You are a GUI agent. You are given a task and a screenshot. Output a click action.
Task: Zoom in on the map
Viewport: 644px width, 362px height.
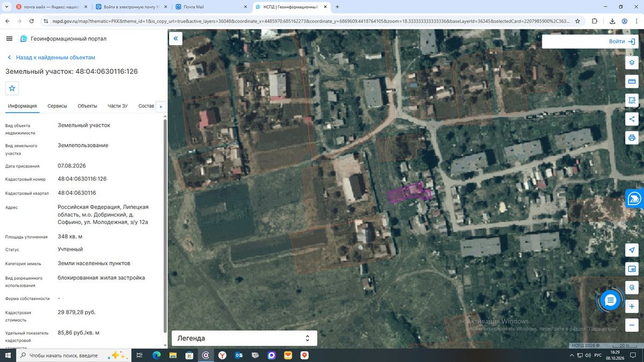point(632,306)
